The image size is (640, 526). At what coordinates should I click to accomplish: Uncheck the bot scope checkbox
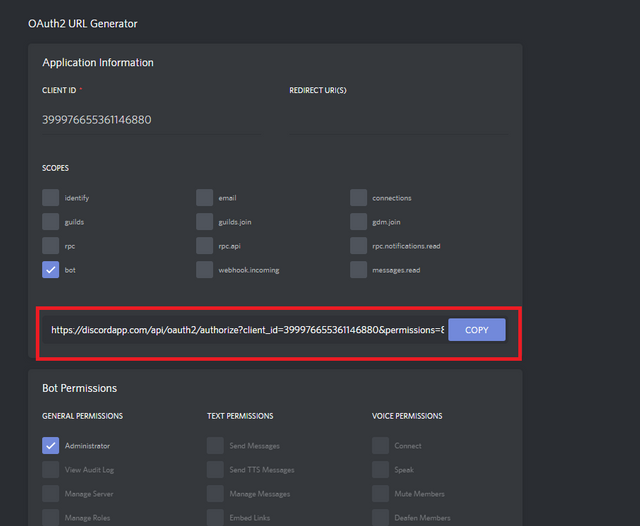tap(51, 270)
